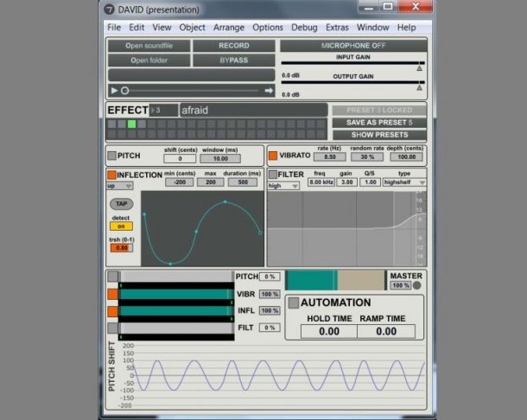Disable the orange VIBRATO toggle
This screenshot has height=420, width=527.
pyautogui.click(x=273, y=156)
